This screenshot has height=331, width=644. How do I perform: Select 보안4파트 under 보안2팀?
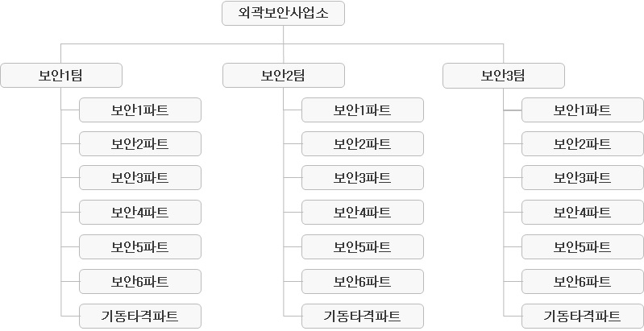coord(363,213)
